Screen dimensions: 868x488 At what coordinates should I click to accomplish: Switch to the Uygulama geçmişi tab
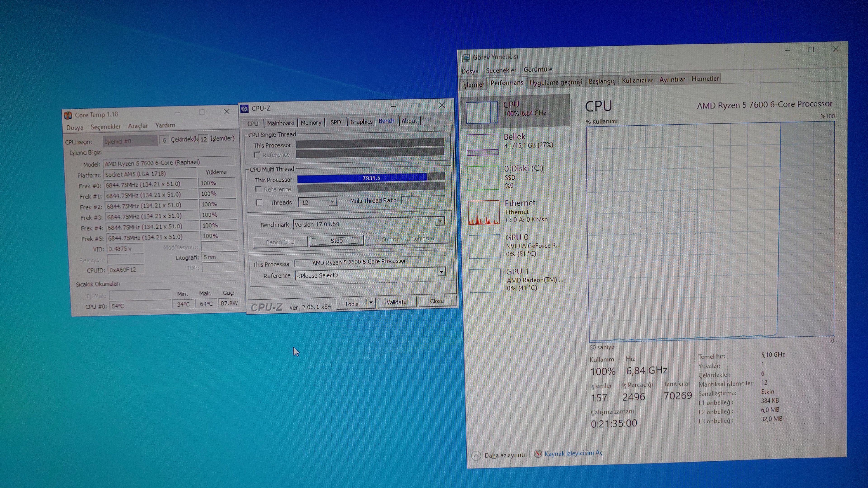[556, 82]
